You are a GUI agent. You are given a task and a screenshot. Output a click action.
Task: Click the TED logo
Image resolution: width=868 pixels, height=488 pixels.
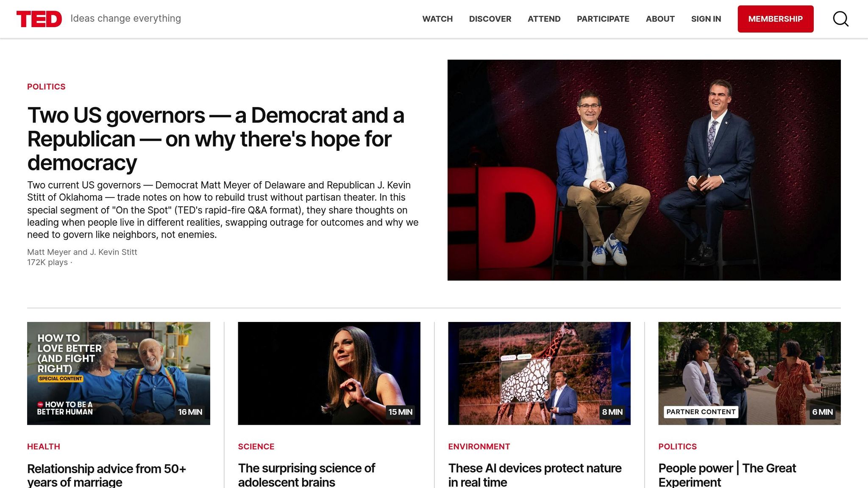[39, 19]
